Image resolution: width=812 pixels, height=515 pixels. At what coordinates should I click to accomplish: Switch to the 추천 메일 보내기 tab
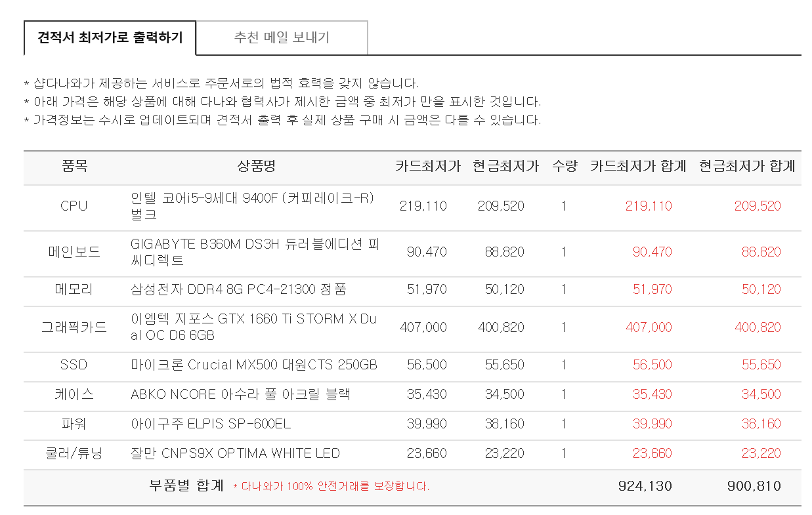pyautogui.click(x=282, y=37)
